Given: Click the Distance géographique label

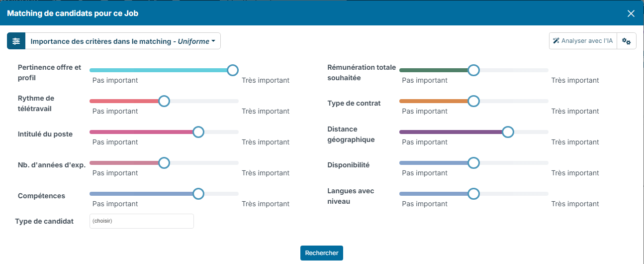Looking at the screenshot, I should tap(351, 134).
